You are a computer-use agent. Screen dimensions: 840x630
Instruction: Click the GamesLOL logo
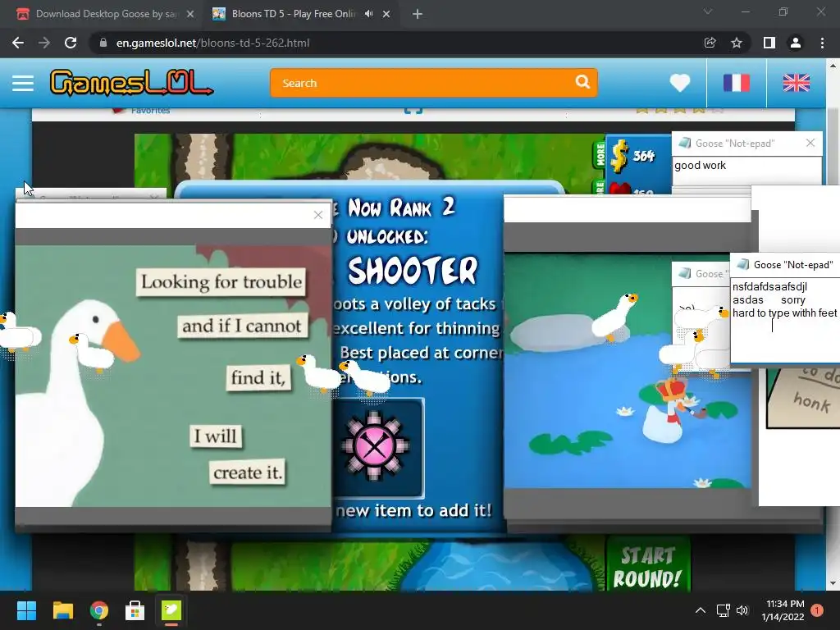131,83
